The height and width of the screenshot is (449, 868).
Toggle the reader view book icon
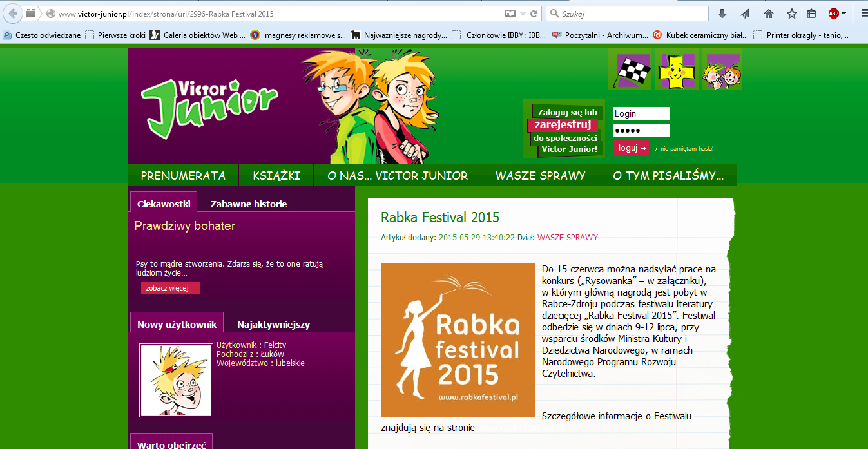point(510,14)
